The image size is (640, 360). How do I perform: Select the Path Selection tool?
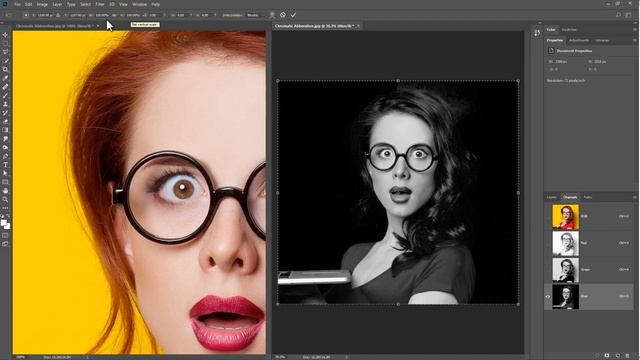[5, 173]
